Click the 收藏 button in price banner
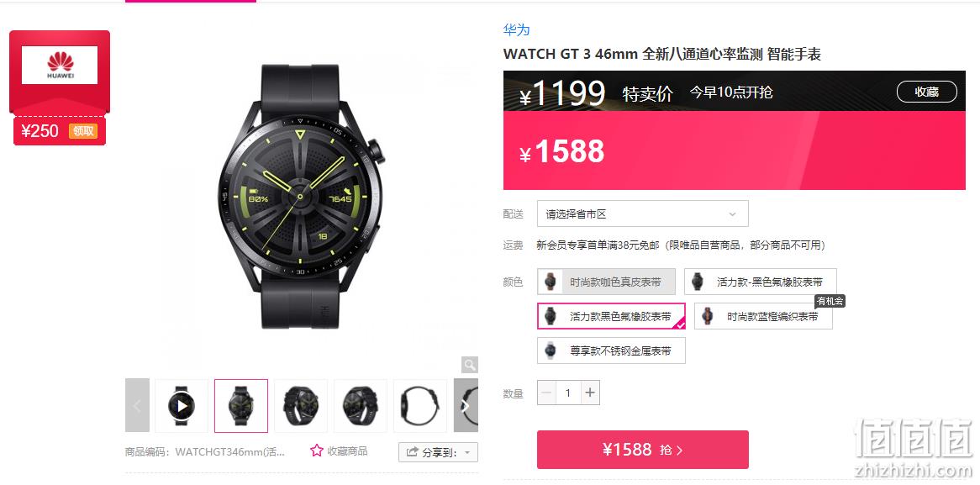This screenshot has width=980, height=485. [x=927, y=92]
